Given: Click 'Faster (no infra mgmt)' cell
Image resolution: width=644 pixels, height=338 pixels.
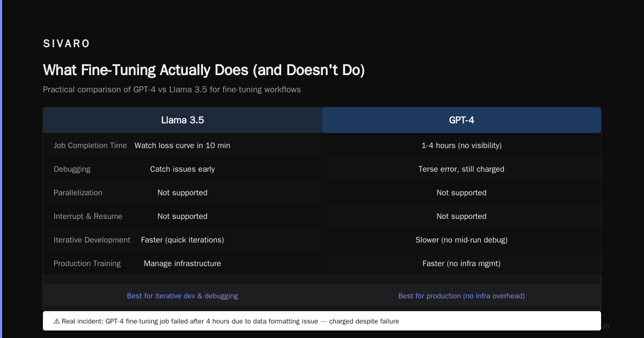Looking at the screenshot, I should [462, 263].
